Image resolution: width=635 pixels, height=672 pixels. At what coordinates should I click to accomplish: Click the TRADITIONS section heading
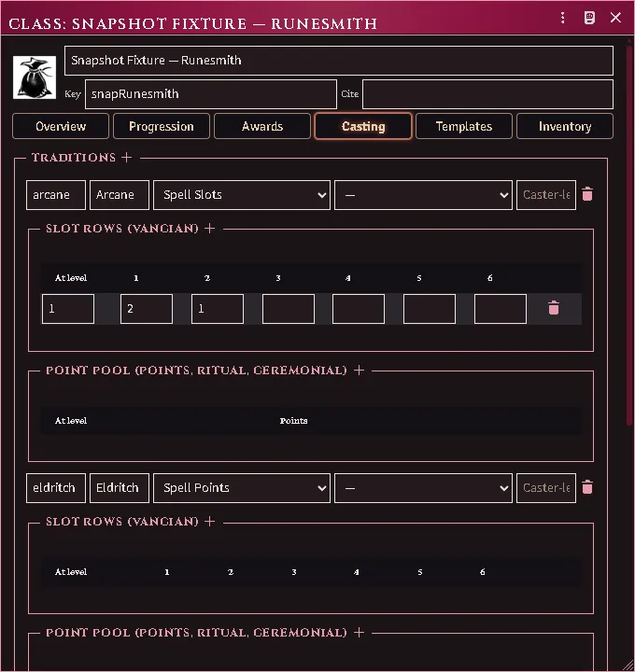click(74, 158)
